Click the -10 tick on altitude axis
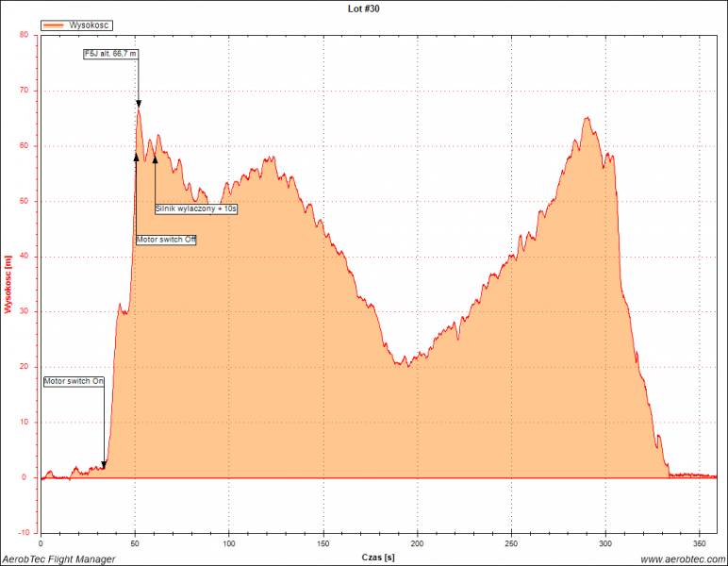This screenshot has height=566, width=728. pyautogui.click(x=24, y=533)
